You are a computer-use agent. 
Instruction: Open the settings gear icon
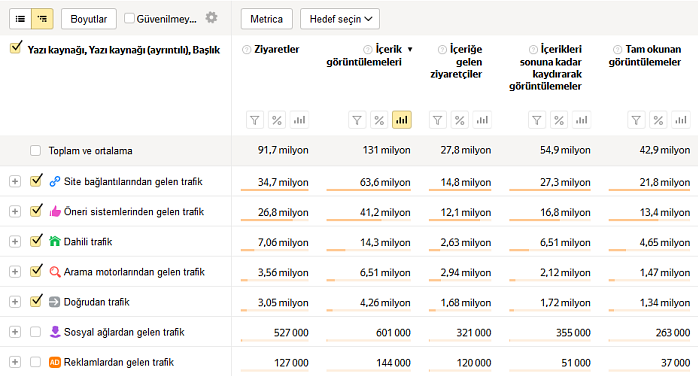coord(211,18)
